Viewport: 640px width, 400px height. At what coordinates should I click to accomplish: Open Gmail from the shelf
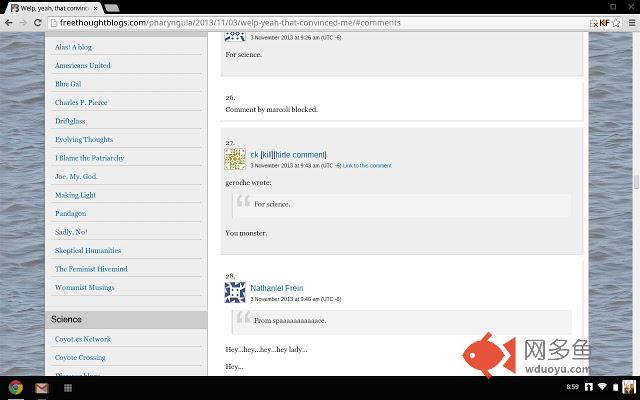pos(42,387)
